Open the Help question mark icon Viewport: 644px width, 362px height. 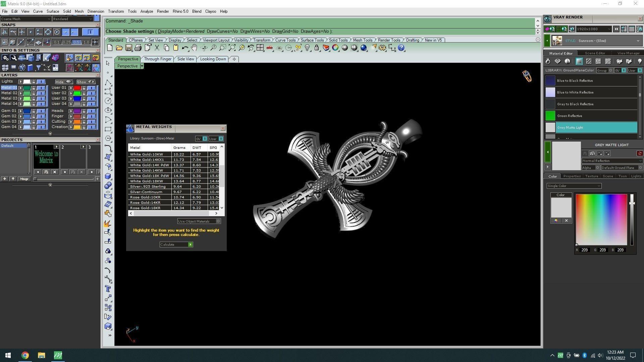pos(401,48)
